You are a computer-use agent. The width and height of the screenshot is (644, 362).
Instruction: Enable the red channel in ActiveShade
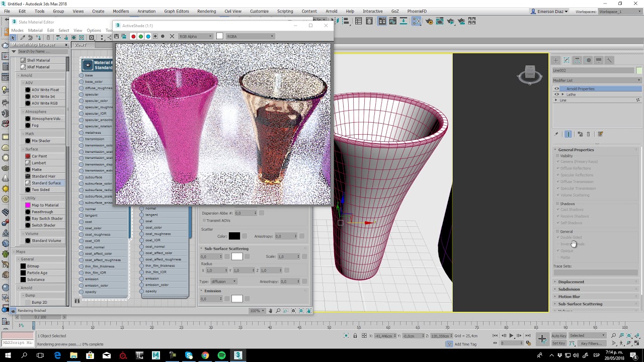coord(133,36)
